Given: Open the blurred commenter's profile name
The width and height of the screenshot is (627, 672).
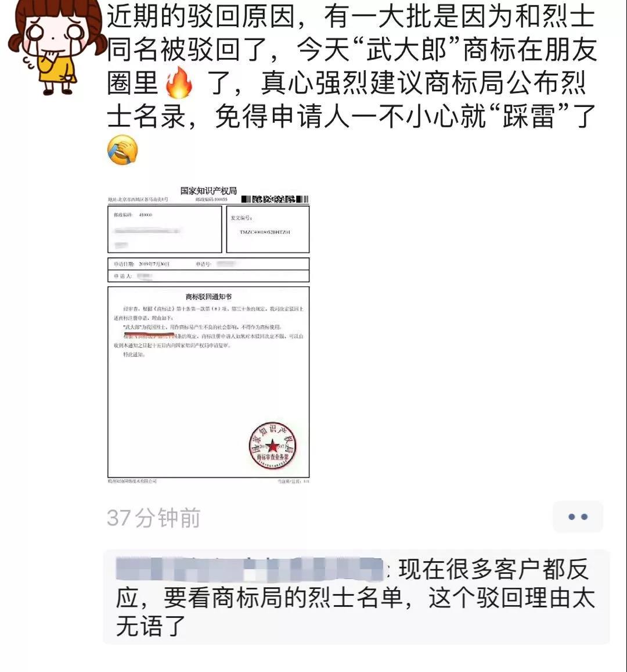Looking at the screenshot, I should [250, 569].
